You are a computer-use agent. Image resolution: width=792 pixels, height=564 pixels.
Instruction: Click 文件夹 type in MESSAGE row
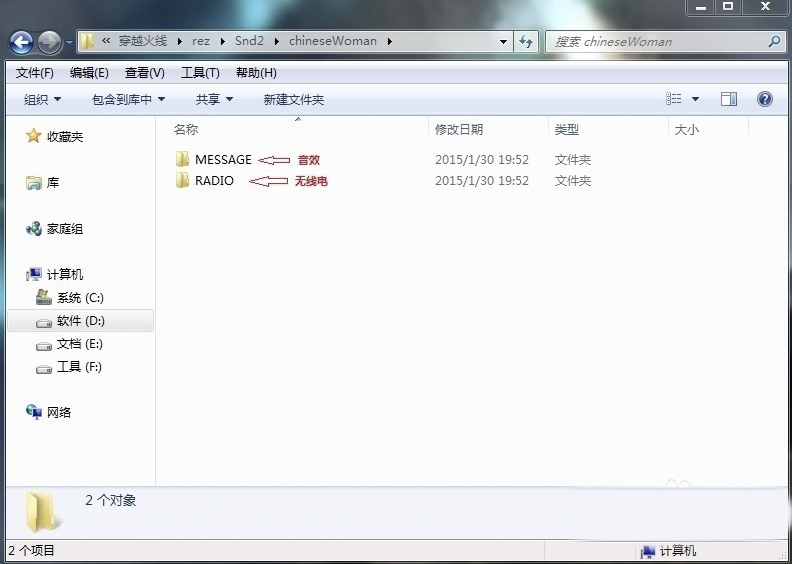(x=573, y=160)
